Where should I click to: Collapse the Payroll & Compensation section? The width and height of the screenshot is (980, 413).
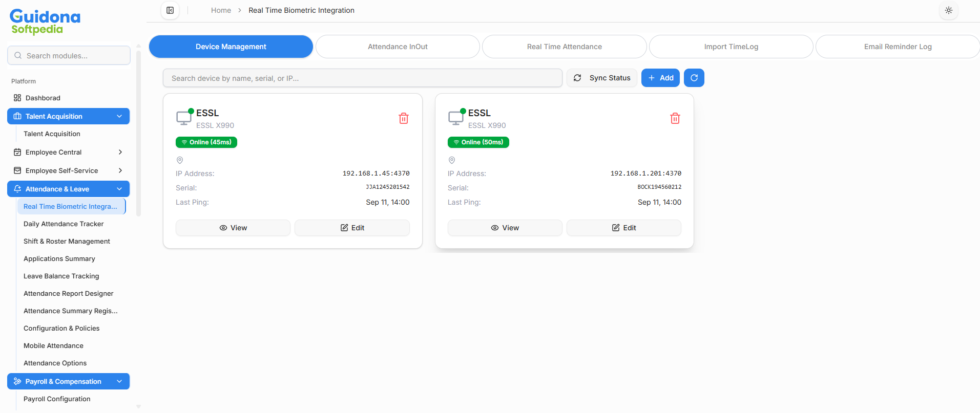point(119,381)
